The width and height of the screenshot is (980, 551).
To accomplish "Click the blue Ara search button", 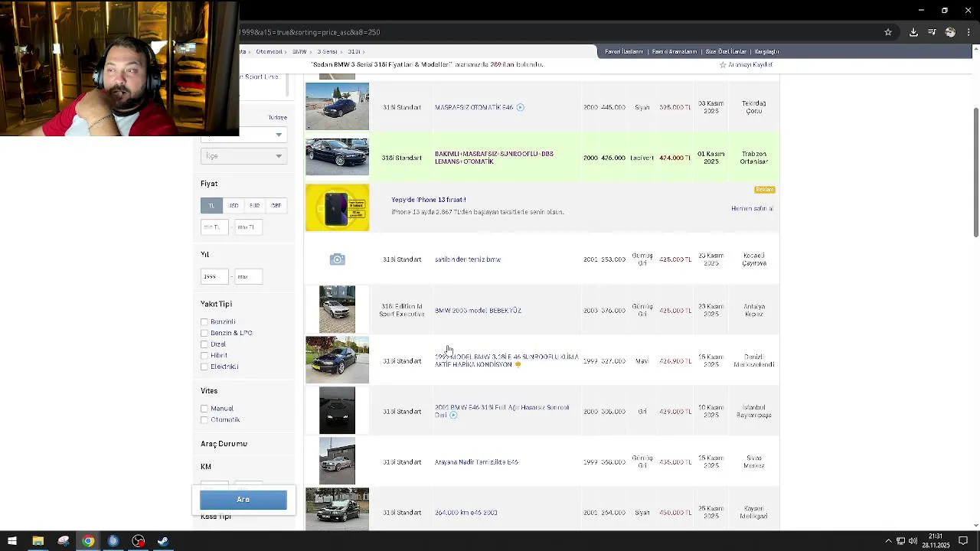I will (243, 500).
